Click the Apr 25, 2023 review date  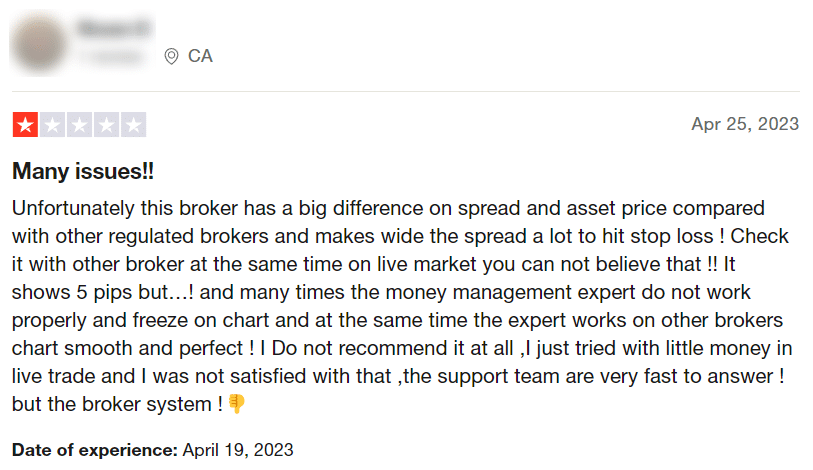(x=745, y=124)
